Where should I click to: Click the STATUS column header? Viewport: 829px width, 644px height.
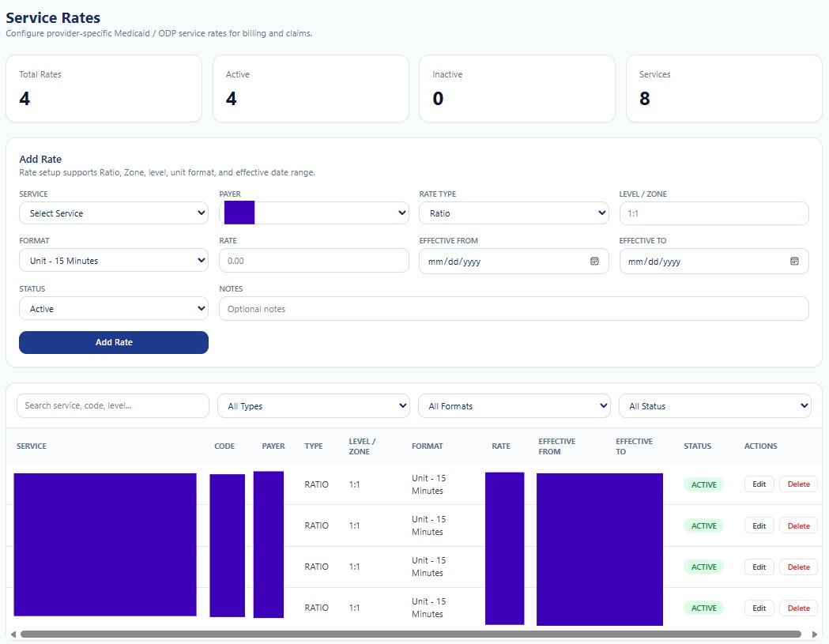click(697, 446)
